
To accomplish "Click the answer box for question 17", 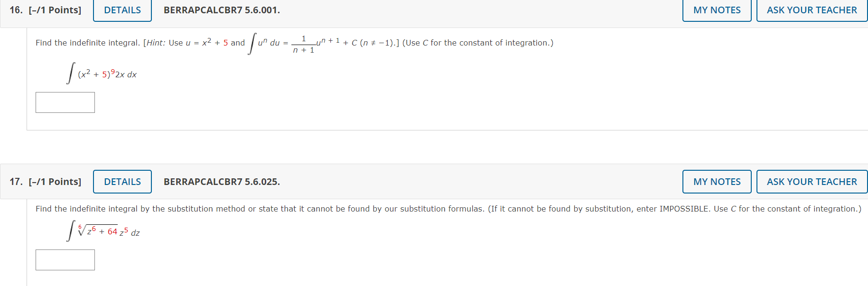I will (x=65, y=259).
